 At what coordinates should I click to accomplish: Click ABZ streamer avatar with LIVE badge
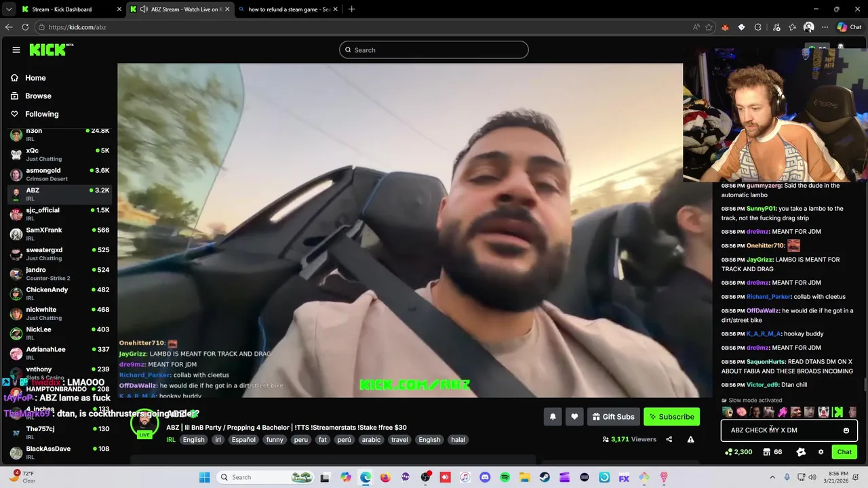pos(144,424)
